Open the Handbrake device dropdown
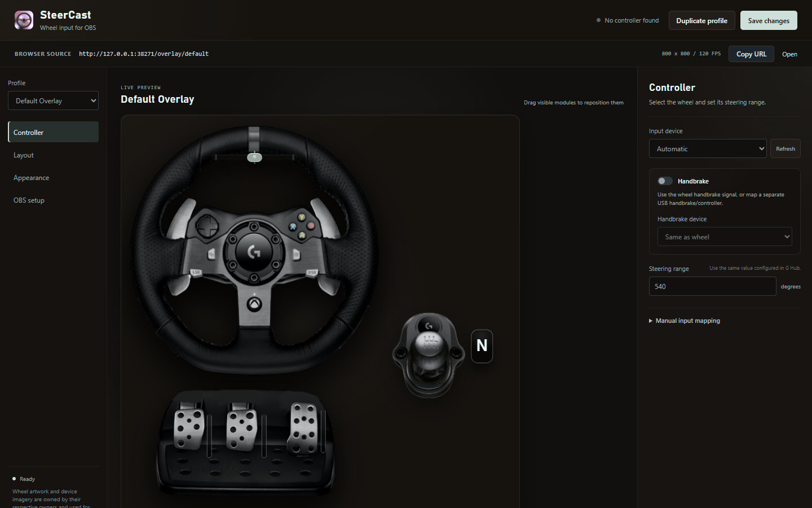Image resolution: width=812 pixels, height=508 pixels. [x=725, y=237]
